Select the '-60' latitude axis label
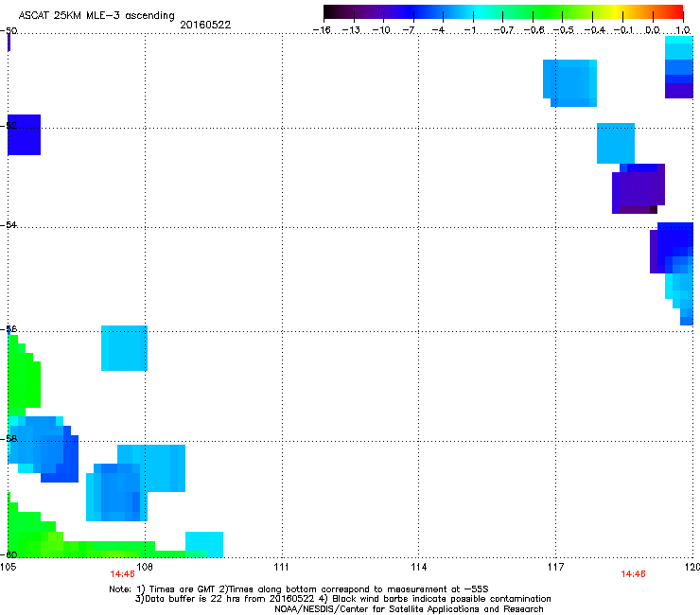The width and height of the screenshot is (700, 615). click(9, 554)
